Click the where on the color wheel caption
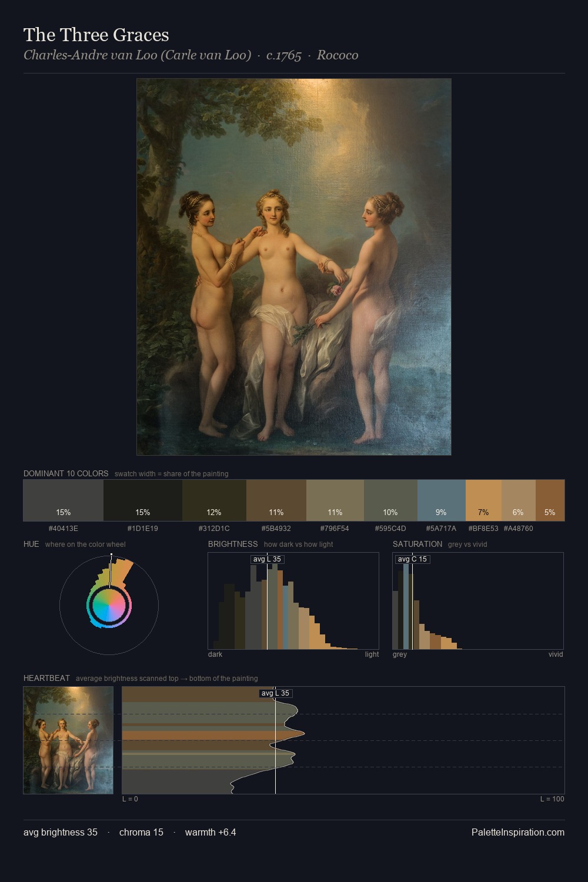Screen dimensions: 588x882 point(85,544)
